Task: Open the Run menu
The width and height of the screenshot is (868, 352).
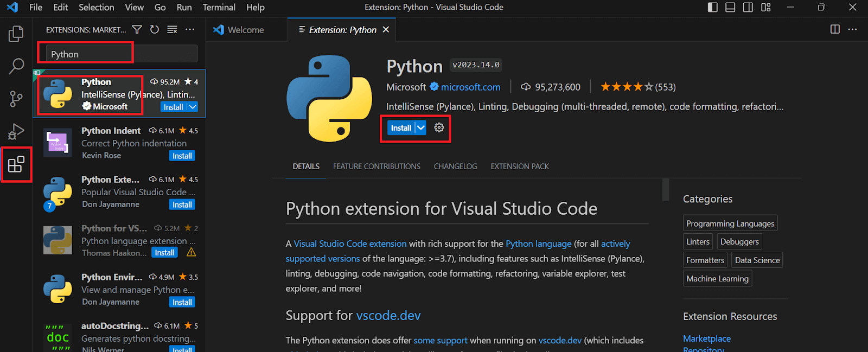Action: (184, 7)
